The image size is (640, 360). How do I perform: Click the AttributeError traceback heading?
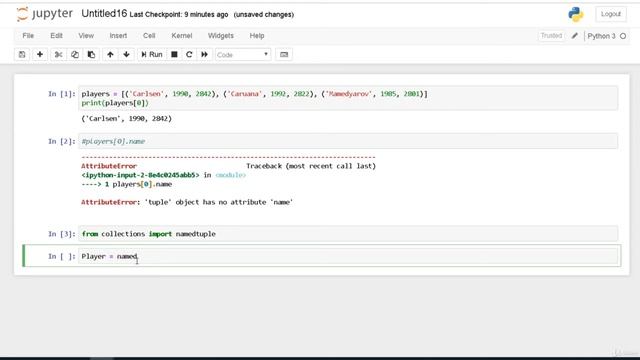[109, 166]
